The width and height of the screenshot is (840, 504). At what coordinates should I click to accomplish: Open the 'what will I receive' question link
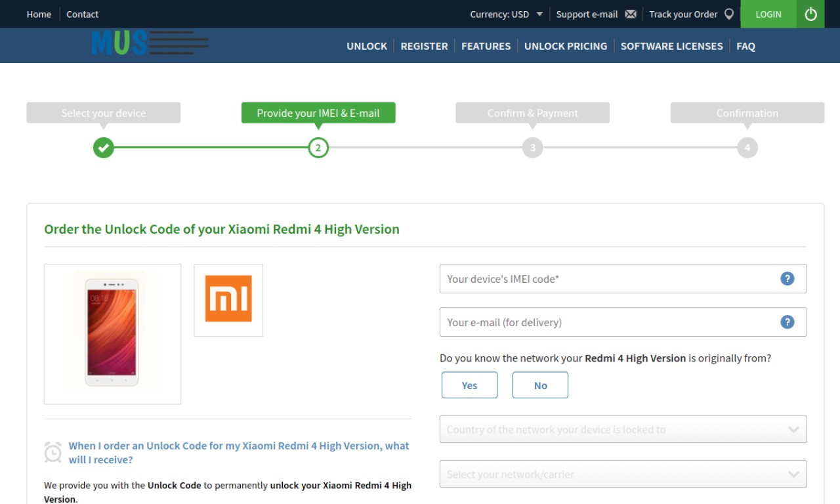coord(239,453)
